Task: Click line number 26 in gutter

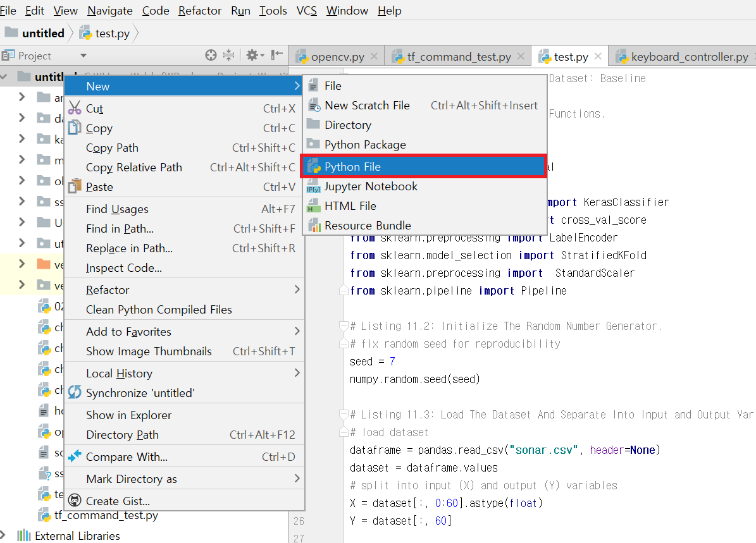Action: 299,521
